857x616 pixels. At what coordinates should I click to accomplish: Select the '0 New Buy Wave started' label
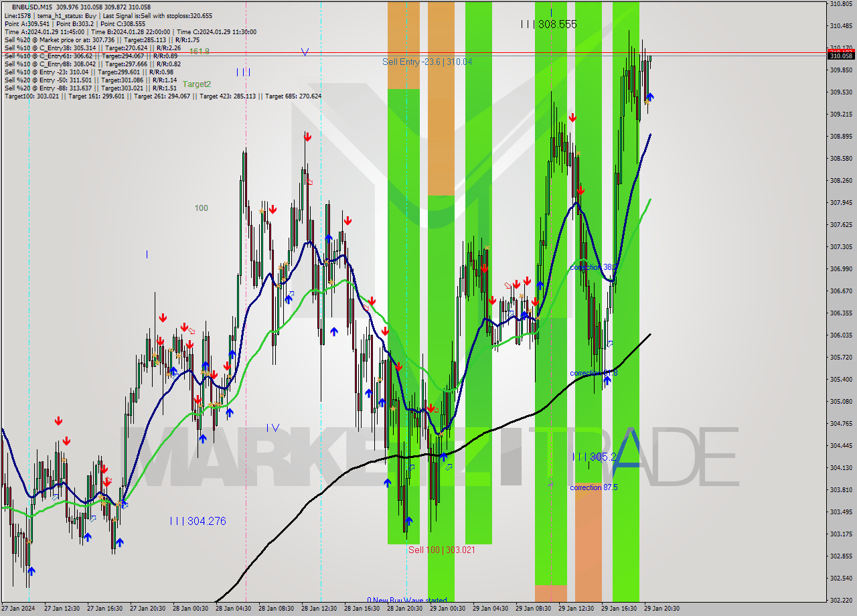point(406,600)
